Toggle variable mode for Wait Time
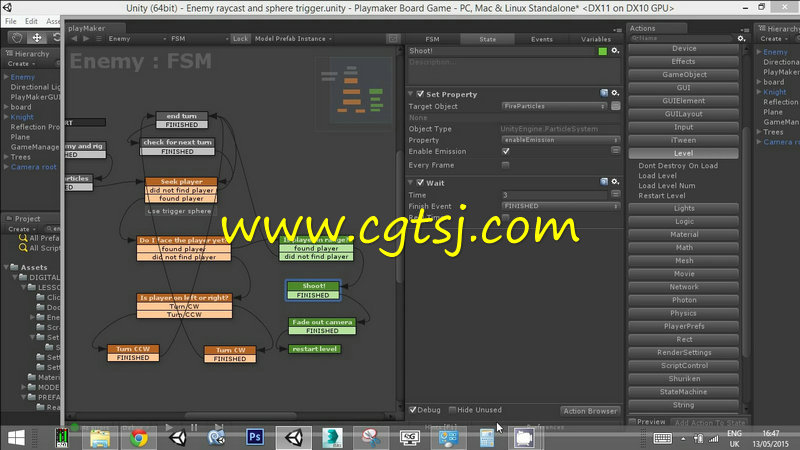The width and height of the screenshot is (800, 450). 616,194
